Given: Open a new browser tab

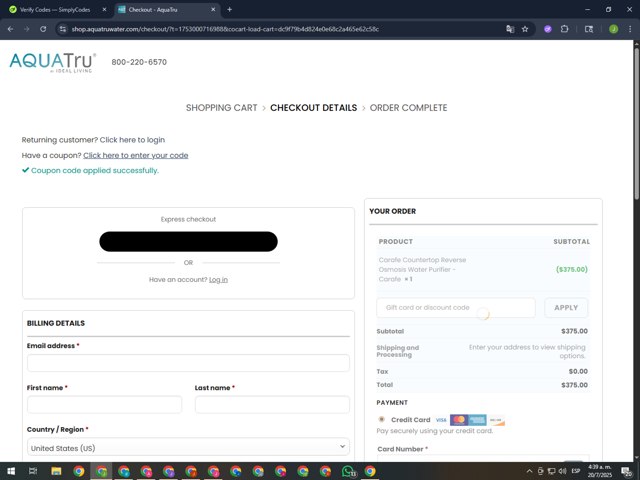Looking at the screenshot, I should point(229,9).
